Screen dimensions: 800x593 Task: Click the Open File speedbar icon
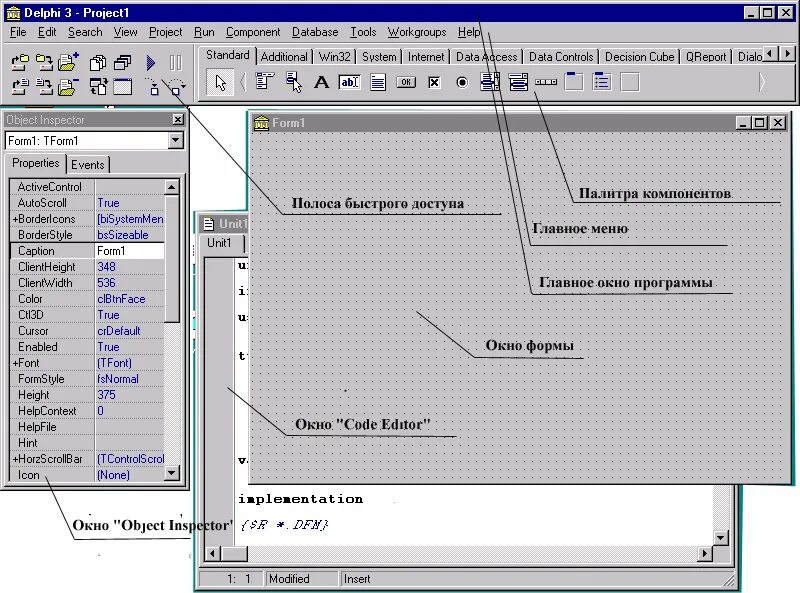(x=20, y=87)
